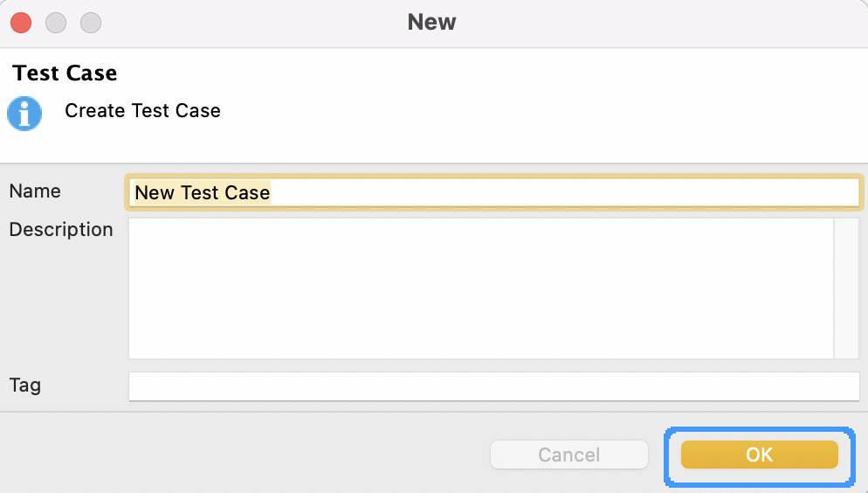Click the "Description" field label
868x493 pixels.
click(61, 230)
